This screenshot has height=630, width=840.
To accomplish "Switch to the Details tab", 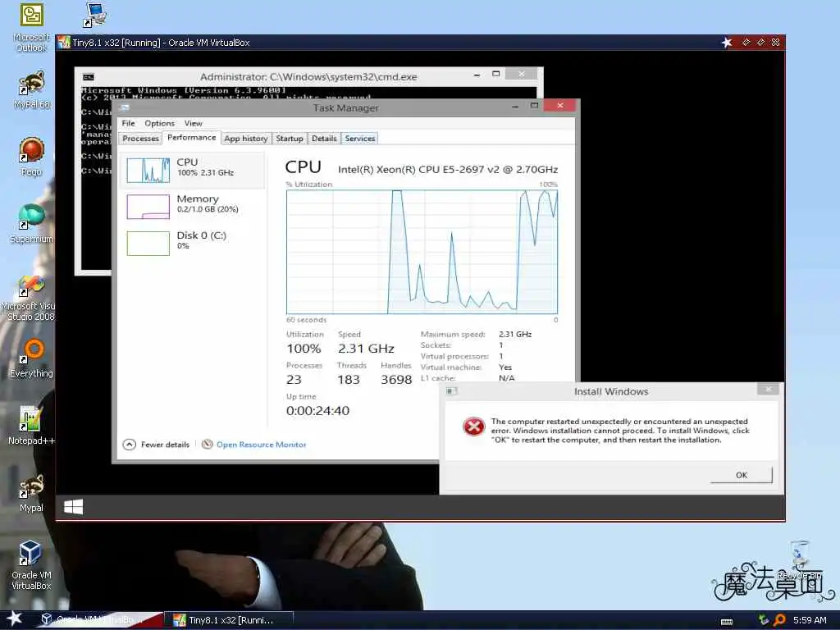I will (324, 138).
